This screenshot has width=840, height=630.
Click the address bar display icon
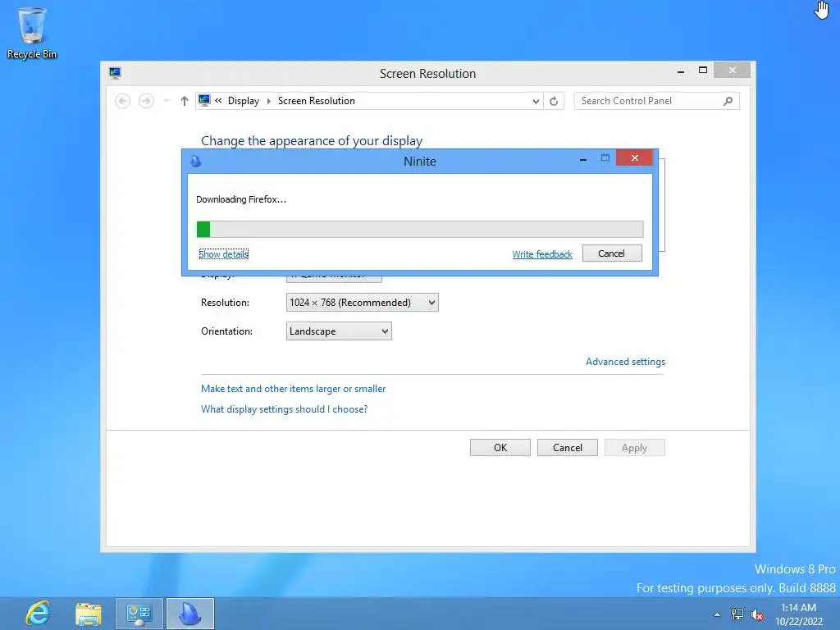click(x=204, y=100)
